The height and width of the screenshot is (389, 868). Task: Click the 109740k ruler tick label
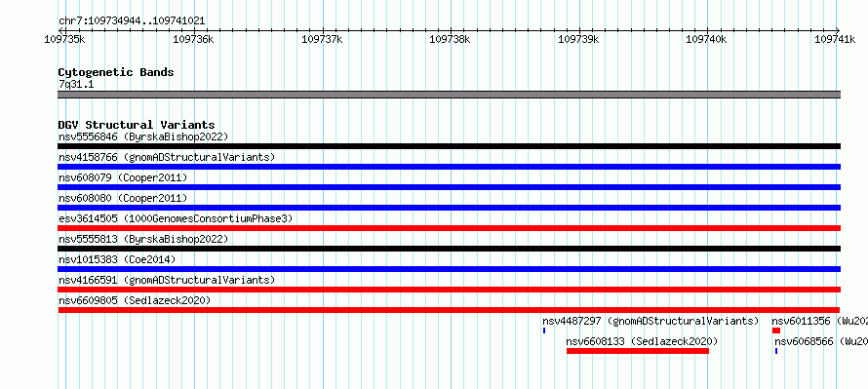click(706, 39)
